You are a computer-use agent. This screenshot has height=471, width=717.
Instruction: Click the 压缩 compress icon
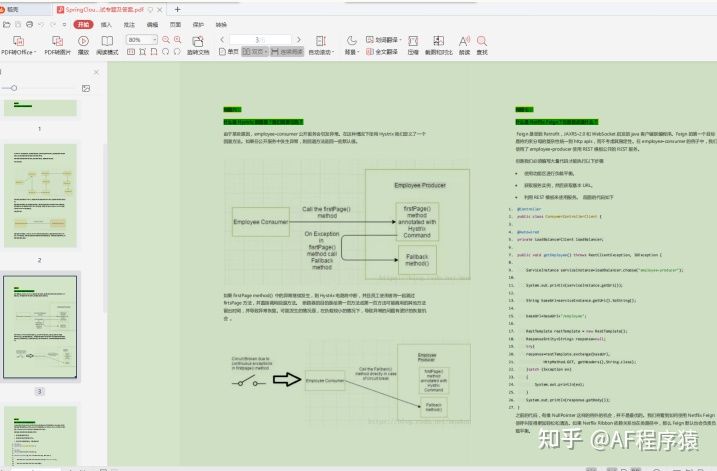[413, 41]
